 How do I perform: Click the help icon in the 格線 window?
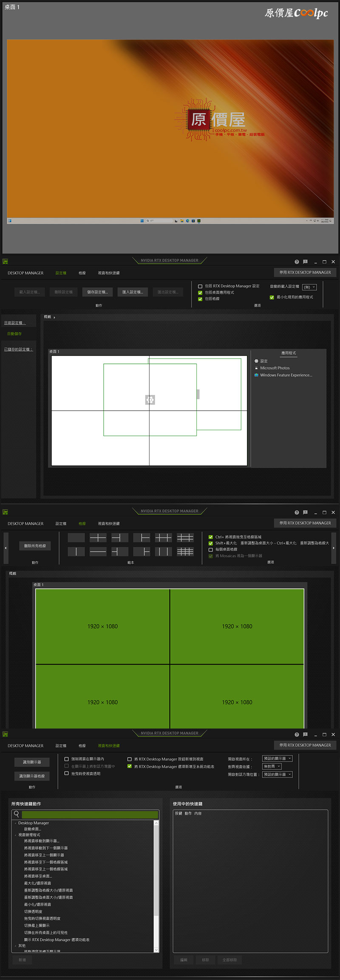click(297, 512)
